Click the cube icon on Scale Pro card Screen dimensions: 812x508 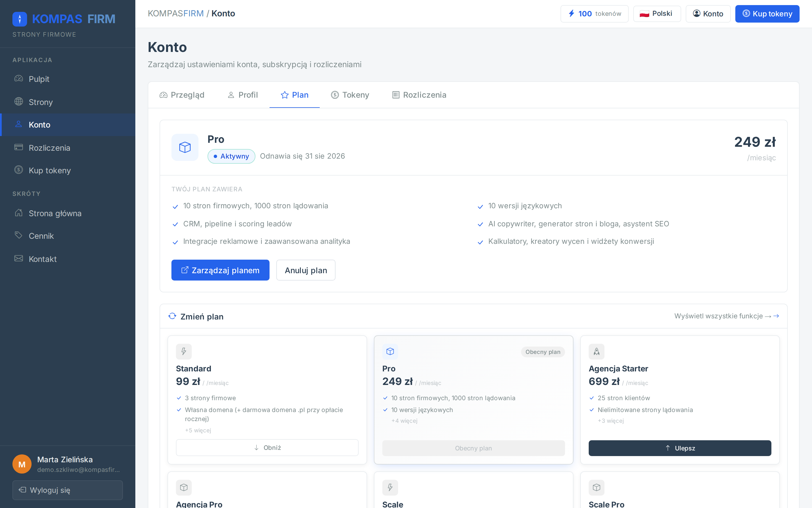(x=597, y=487)
